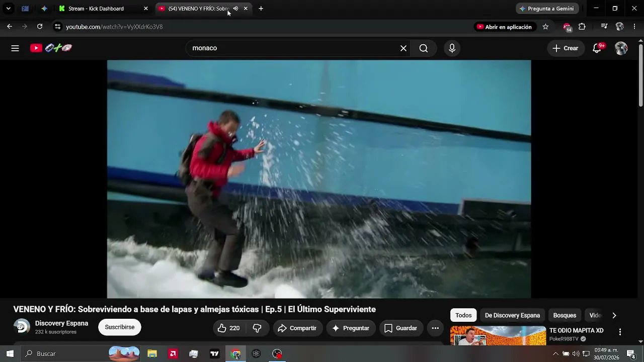Like the video with thumbs up

point(228,328)
